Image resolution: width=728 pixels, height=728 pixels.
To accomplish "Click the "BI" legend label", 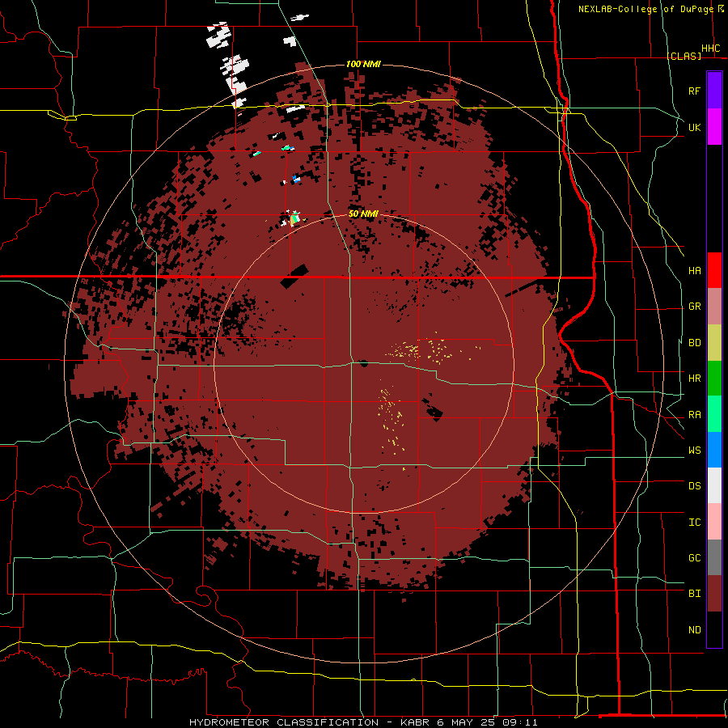I will [694, 594].
